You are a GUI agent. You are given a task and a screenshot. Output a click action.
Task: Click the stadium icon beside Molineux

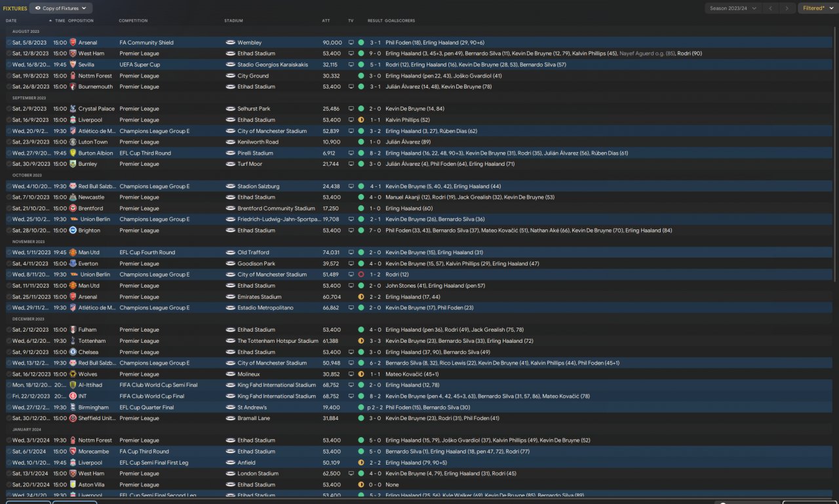point(230,374)
